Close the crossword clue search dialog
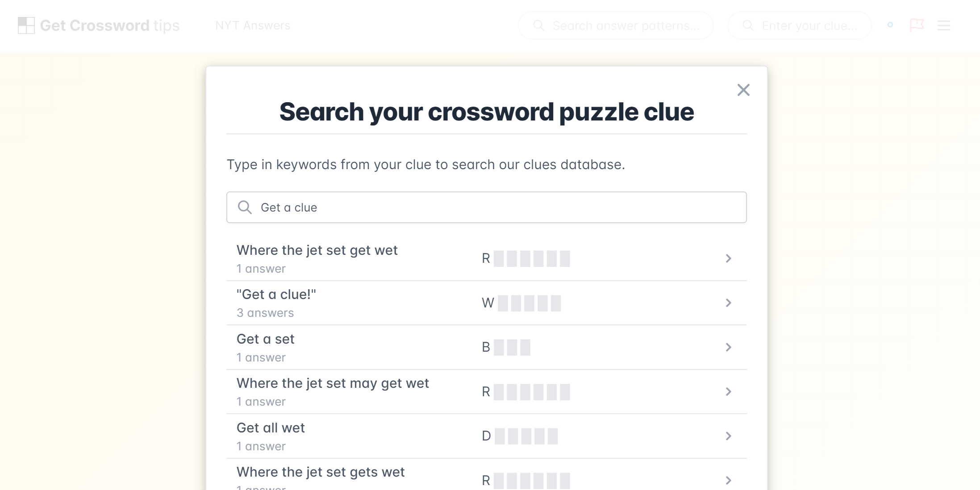The width and height of the screenshot is (980, 490). (743, 90)
